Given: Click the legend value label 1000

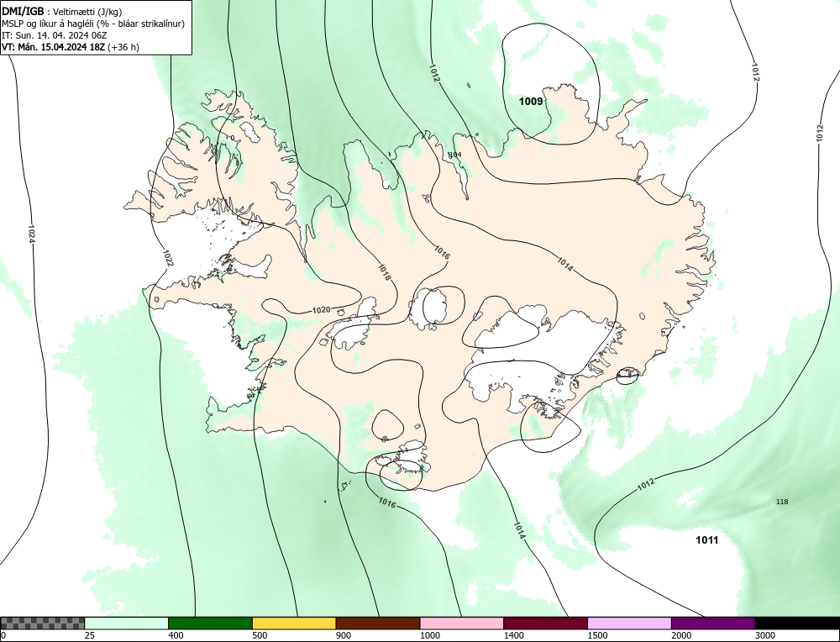Looking at the screenshot, I should point(429,635).
